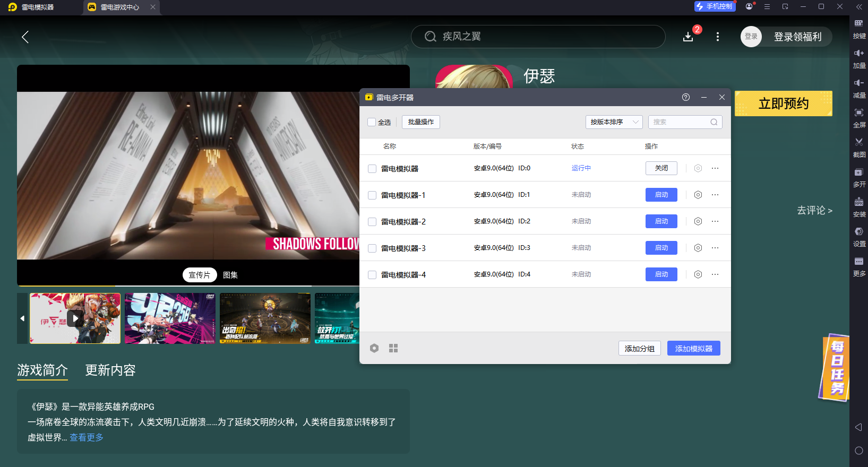Toggle 全屏 fullscreen sidebar icon
Screen dimensions: 868x467
(859, 118)
